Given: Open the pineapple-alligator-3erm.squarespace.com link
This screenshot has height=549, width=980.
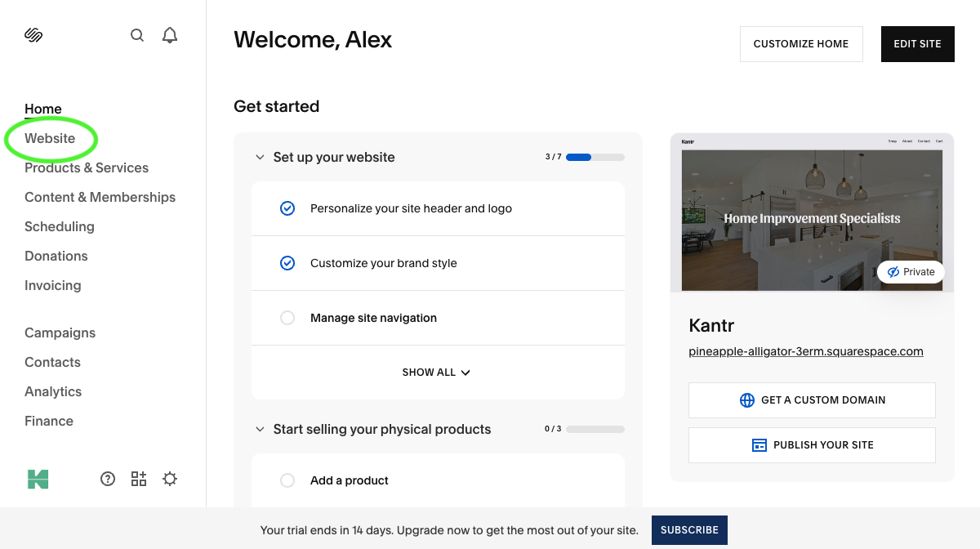Looking at the screenshot, I should 806,351.
